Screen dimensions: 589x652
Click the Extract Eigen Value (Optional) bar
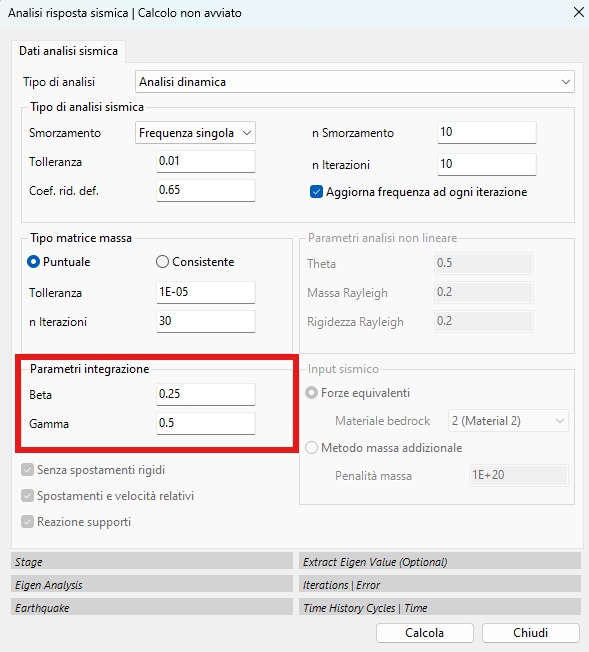(440, 561)
